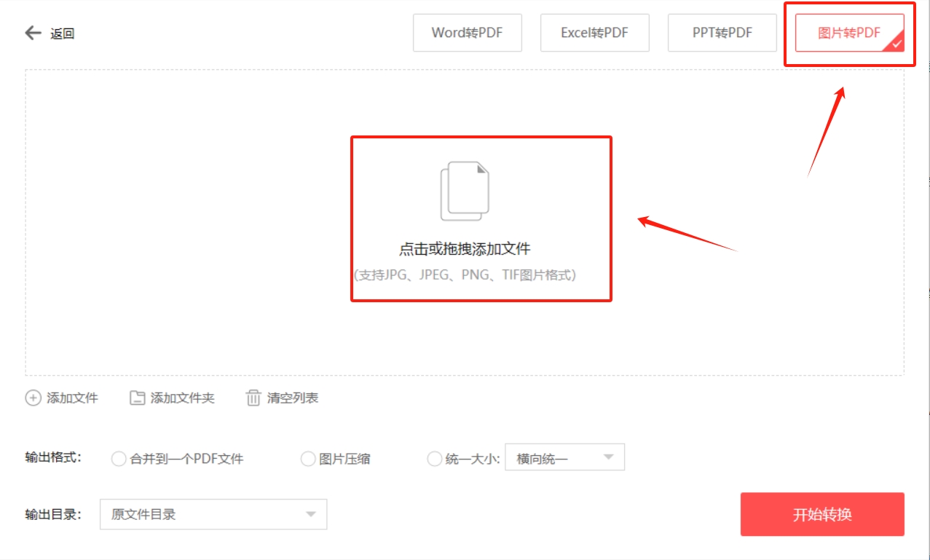This screenshot has height=560, width=930.
Task: Switch to Word转PDF tab
Action: coord(467,33)
